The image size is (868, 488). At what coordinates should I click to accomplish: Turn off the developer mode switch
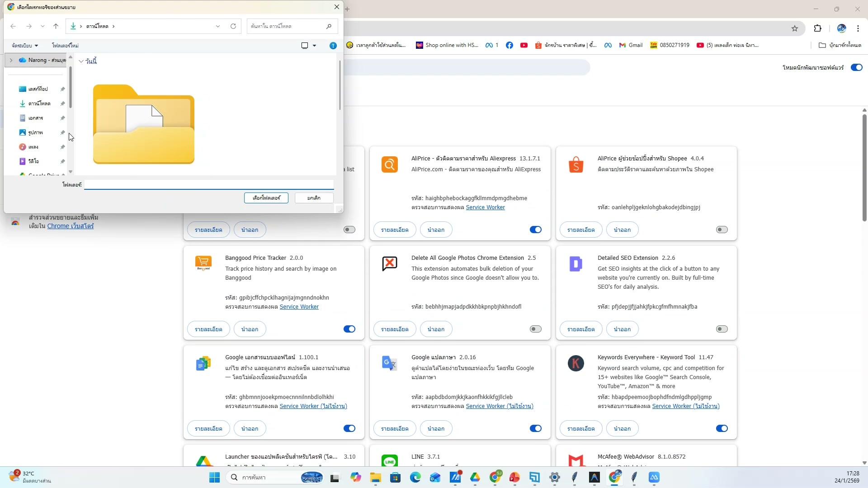856,67
